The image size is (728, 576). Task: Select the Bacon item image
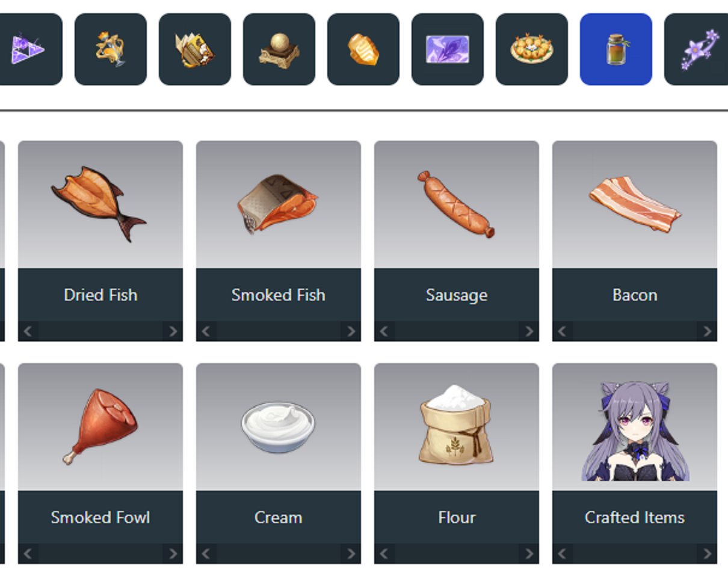click(635, 204)
